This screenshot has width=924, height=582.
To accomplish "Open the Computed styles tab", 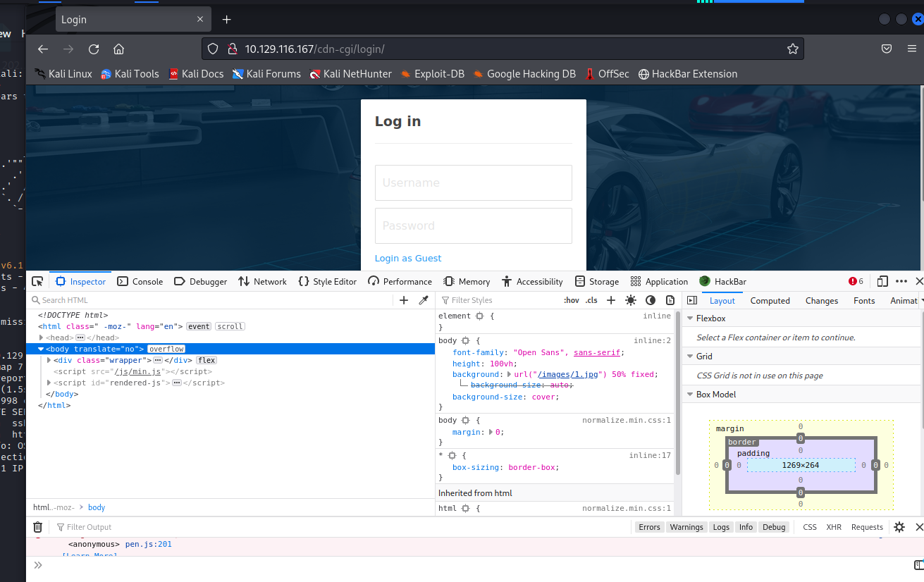I will tap(770, 300).
